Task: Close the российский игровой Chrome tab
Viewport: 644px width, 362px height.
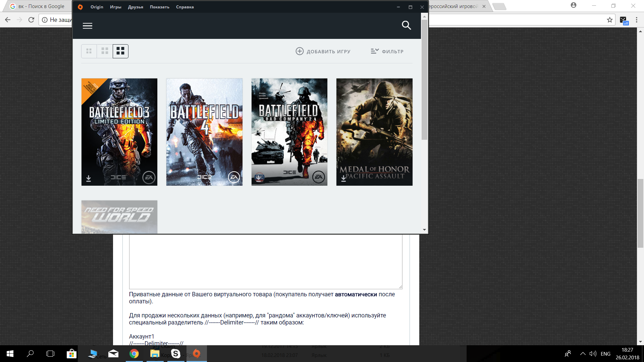Action: coord(484,6)
